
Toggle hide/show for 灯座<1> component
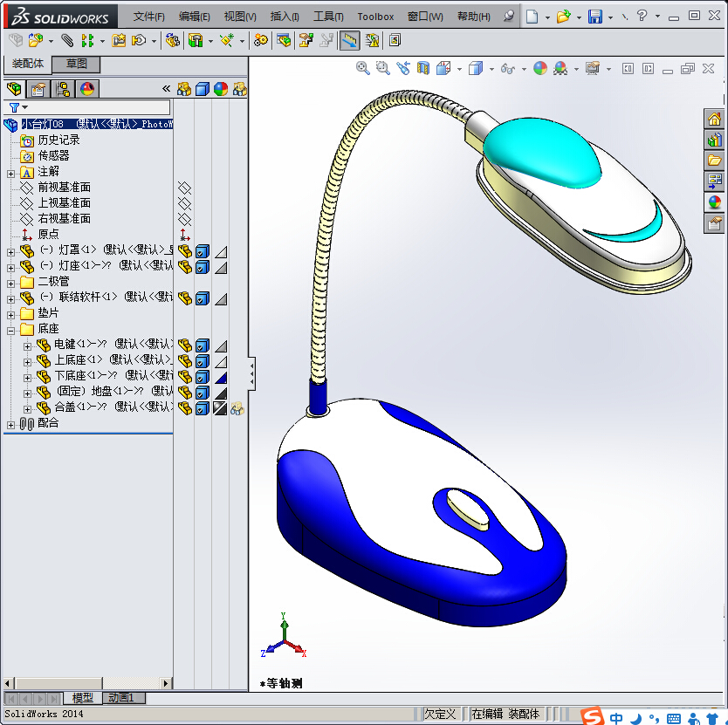pos(185,267)
